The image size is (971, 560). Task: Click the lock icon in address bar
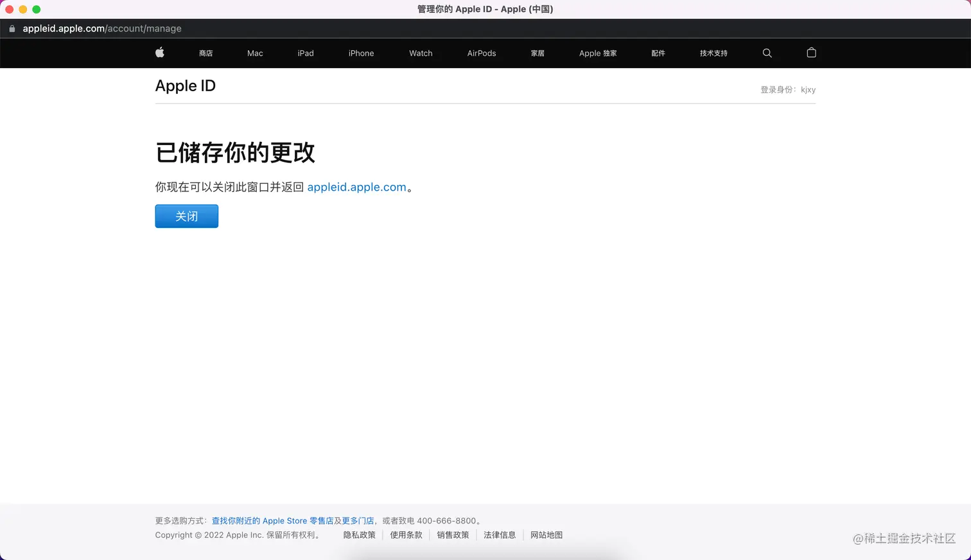click(x=12, y=28)
